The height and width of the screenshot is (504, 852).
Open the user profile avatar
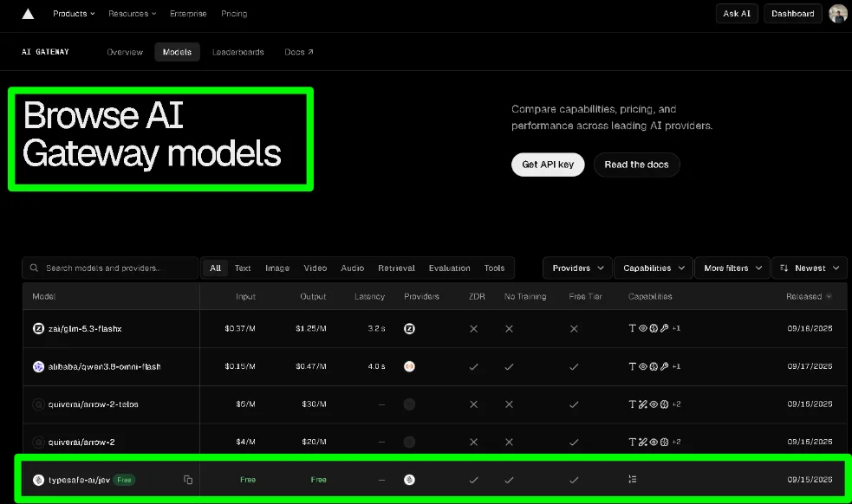tap(838, 14)
